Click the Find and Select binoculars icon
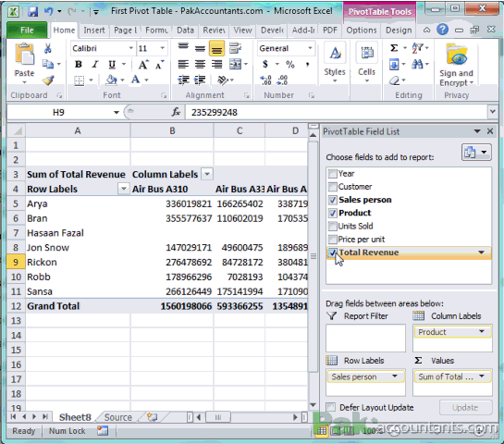504x444 pixels. (418, 65)
